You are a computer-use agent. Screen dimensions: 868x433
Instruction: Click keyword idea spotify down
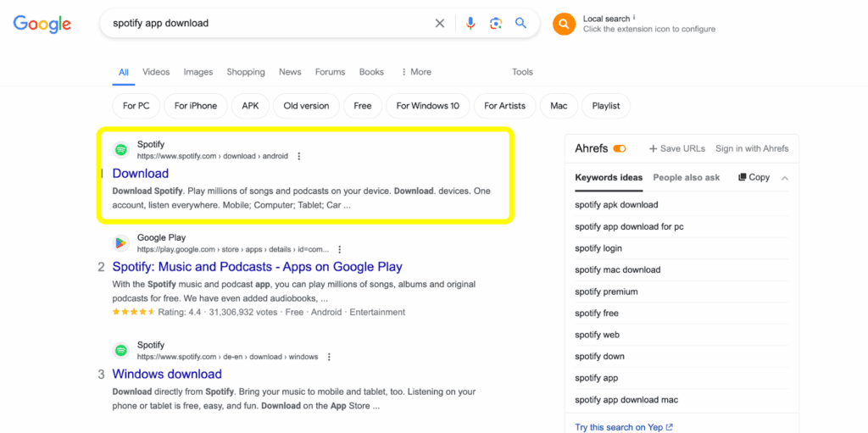[599, 356]
